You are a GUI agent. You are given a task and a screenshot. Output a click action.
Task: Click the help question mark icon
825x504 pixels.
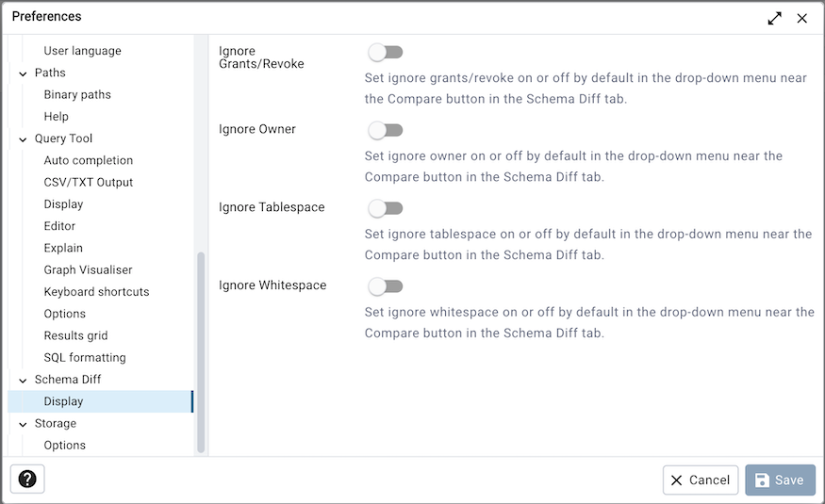pyautogui.click(x=27, y=480)
